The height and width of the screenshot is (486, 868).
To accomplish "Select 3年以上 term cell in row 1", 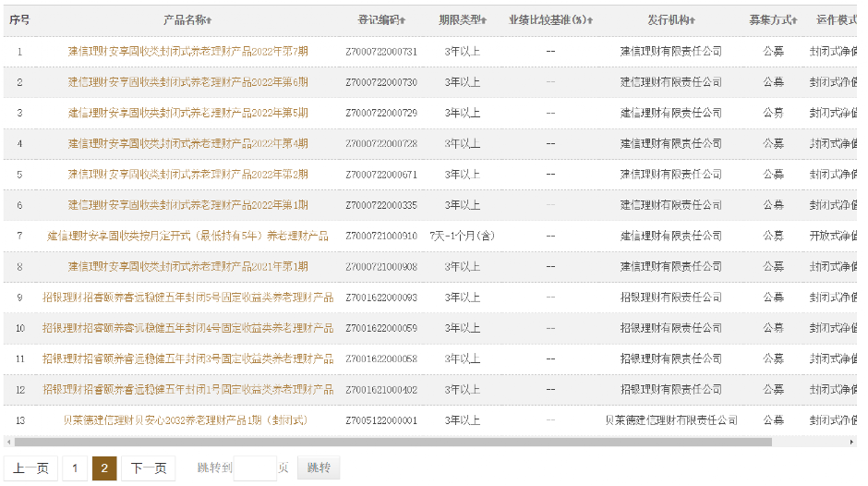I will click(x=463, y=52).
